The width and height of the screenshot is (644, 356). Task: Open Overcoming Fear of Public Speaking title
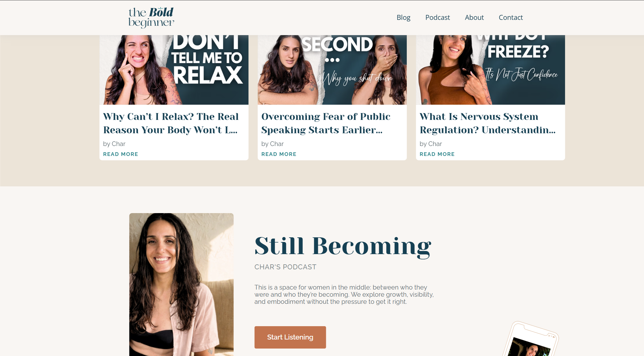point(326,123)
